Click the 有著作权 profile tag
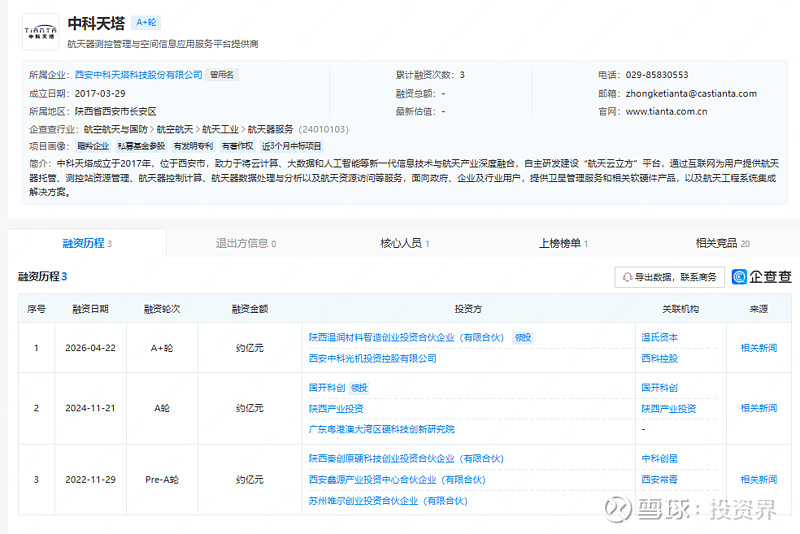Screen dimensions: 800x534 tap(237, 146)
